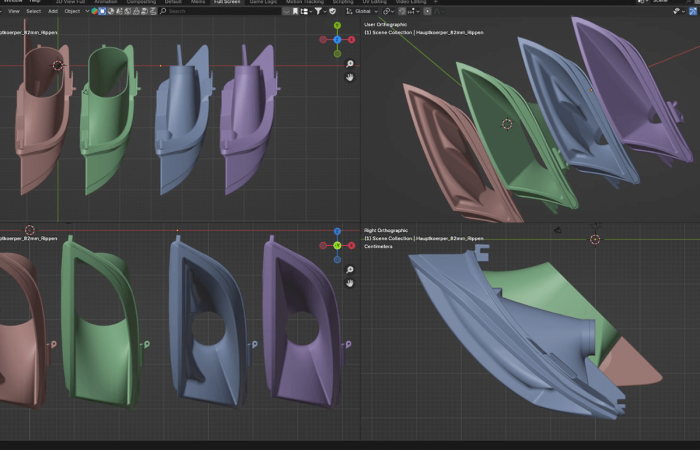Click into the header Search field
Image resolution: width=700 pixels, height=450 pixels.
pyautogui.click(x=220, y=11)
